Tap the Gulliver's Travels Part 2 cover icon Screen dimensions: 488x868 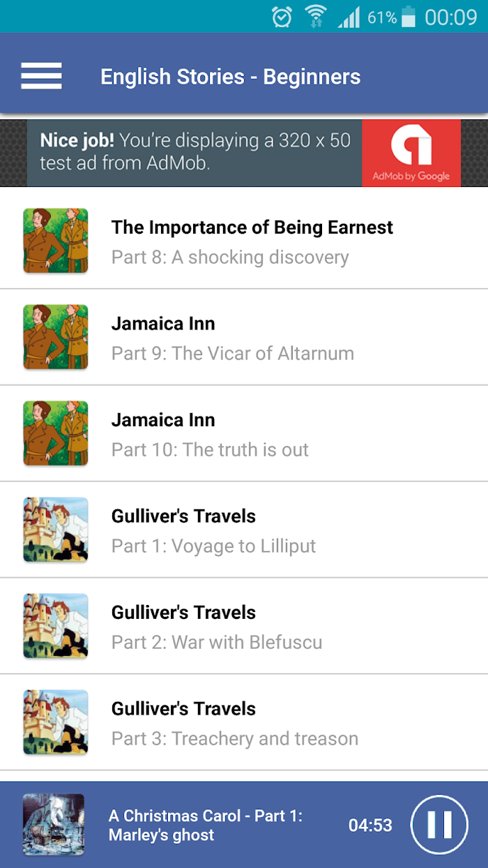[x=56, y=626]
